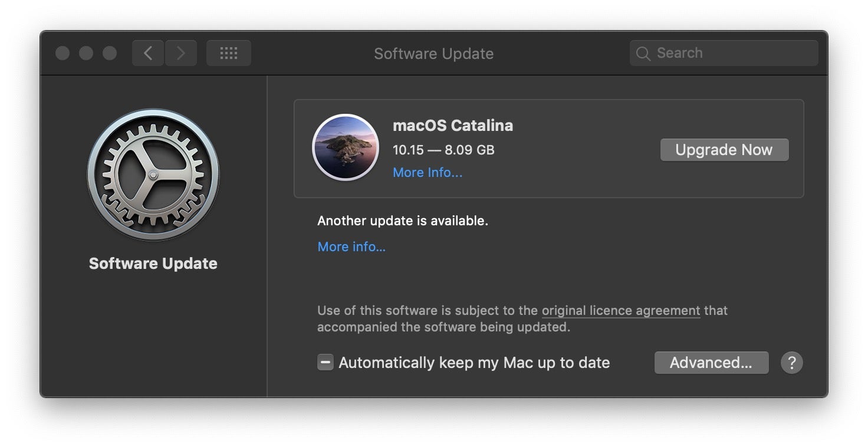This screenshot has height=447, width=868.
Task: Close the Software Update window
Action: tap(63, 54)
